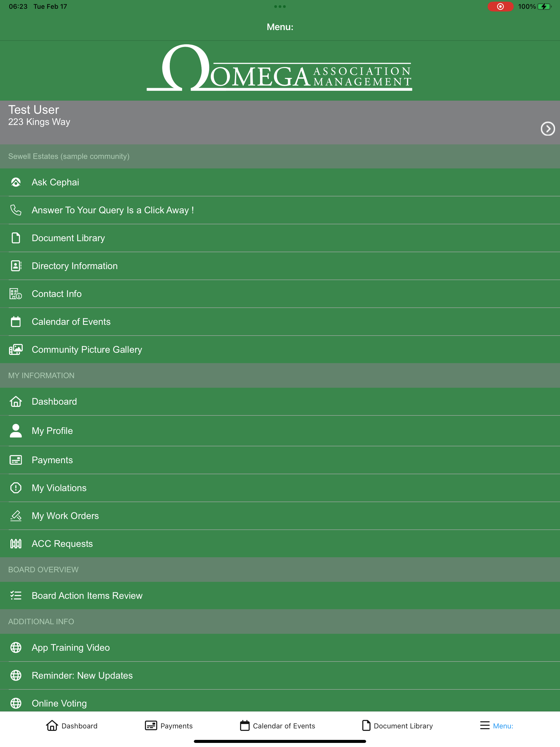
Task: Tap the exclamation icon next to My Violations
Action: 16,488
